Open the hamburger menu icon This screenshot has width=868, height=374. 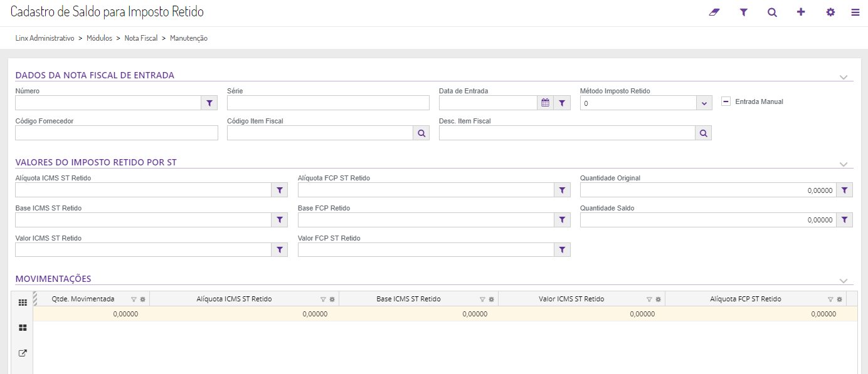(x=855, y=12)
